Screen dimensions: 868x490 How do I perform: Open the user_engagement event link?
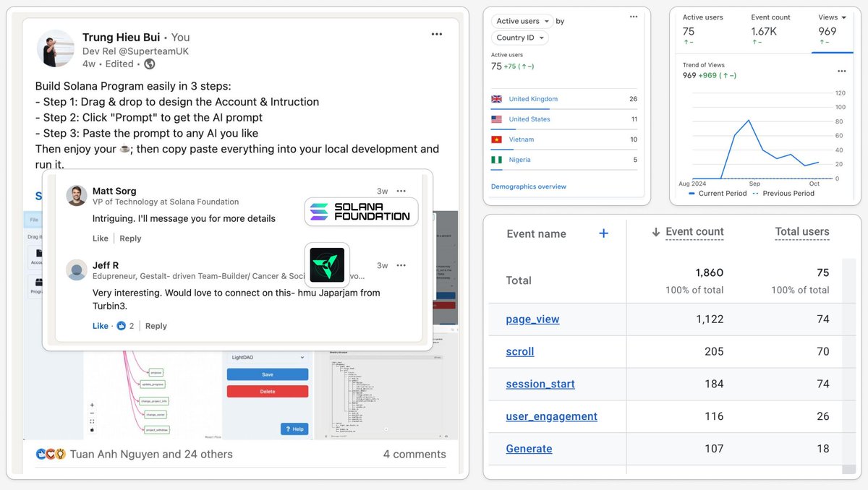(552, 416)
